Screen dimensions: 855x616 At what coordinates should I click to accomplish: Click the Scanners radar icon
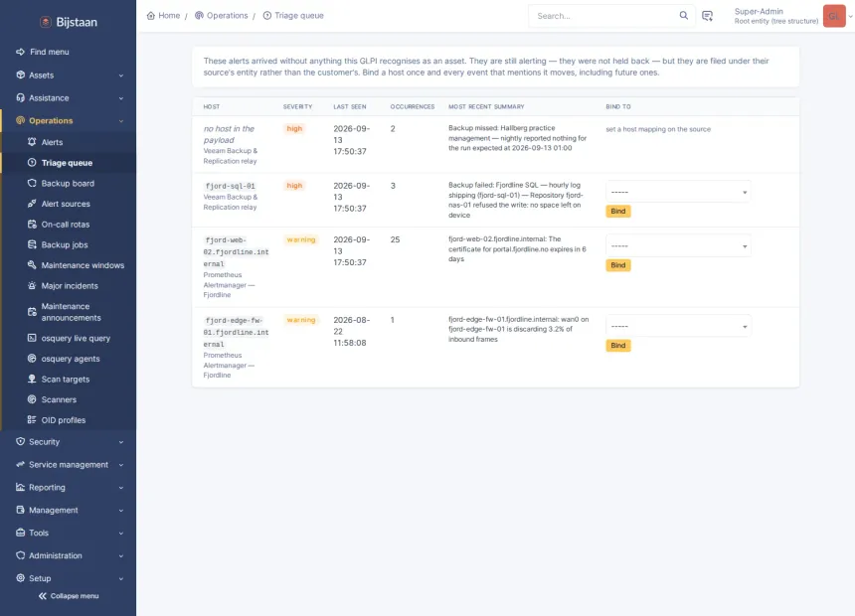pyautogui.click(x=32, y=399)
